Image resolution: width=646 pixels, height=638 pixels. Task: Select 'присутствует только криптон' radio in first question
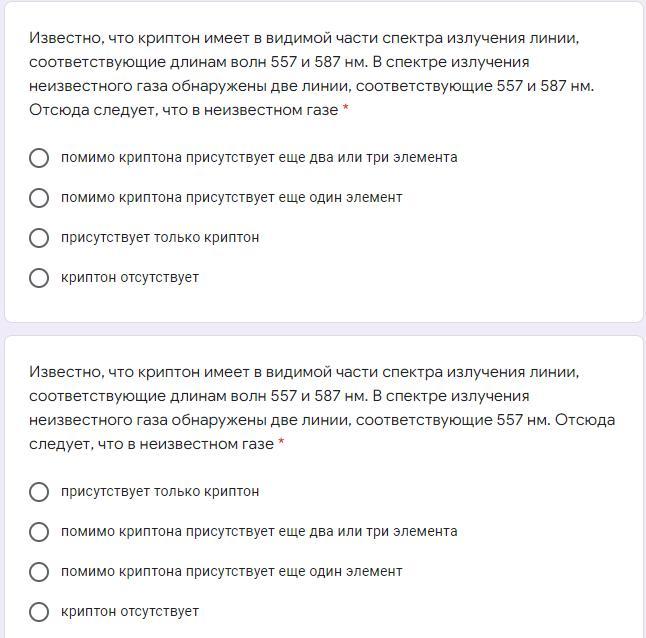coord(39,238)
